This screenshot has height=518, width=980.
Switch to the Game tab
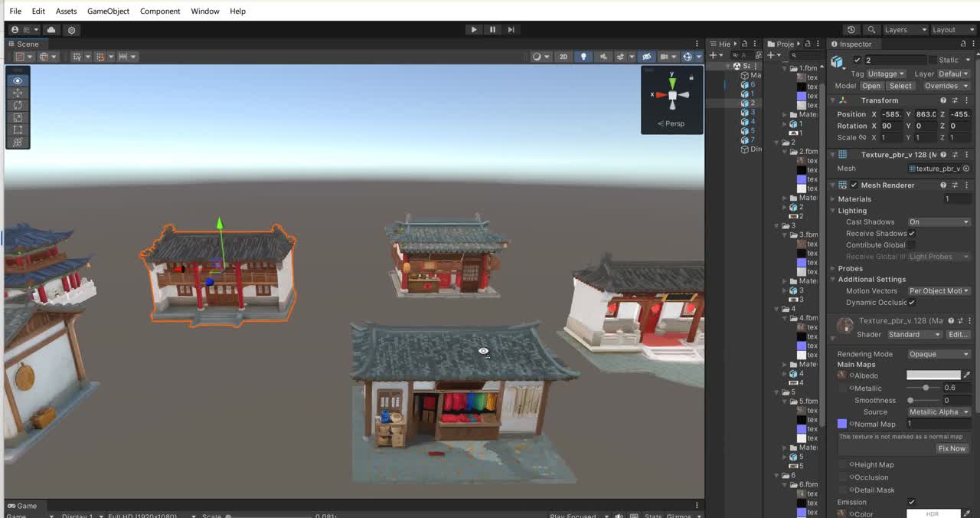click(22, 506)
